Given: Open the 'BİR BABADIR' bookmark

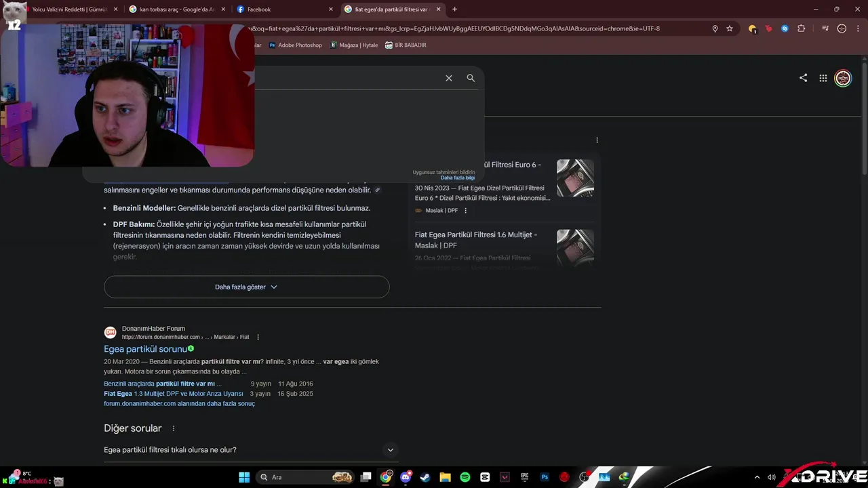Looking at the screenshot, I should [406, 45].
